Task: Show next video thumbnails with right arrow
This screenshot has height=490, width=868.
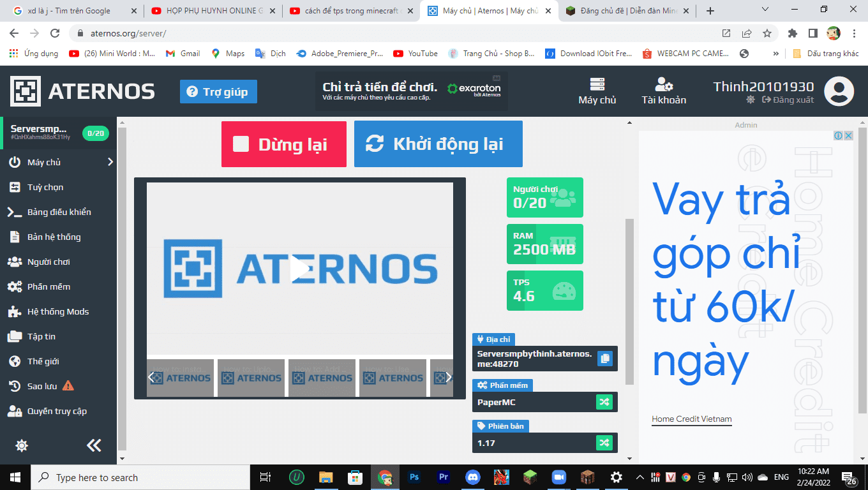Action: click(x=449, y=377)
